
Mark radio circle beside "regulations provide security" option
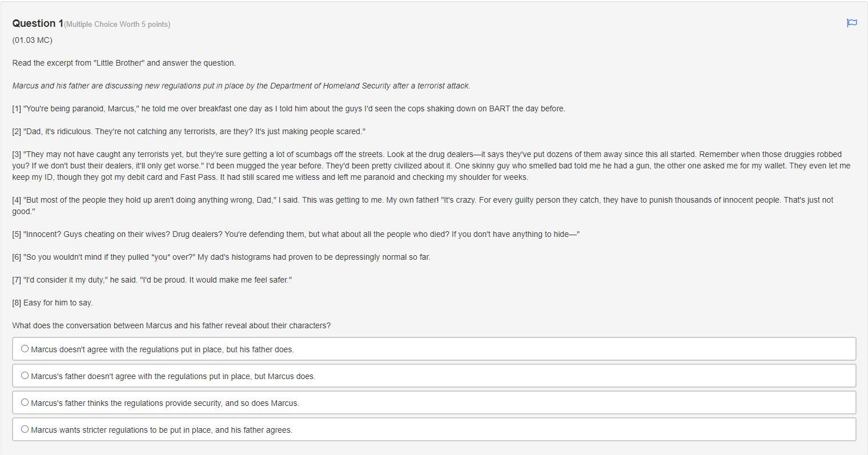[25, 402]
